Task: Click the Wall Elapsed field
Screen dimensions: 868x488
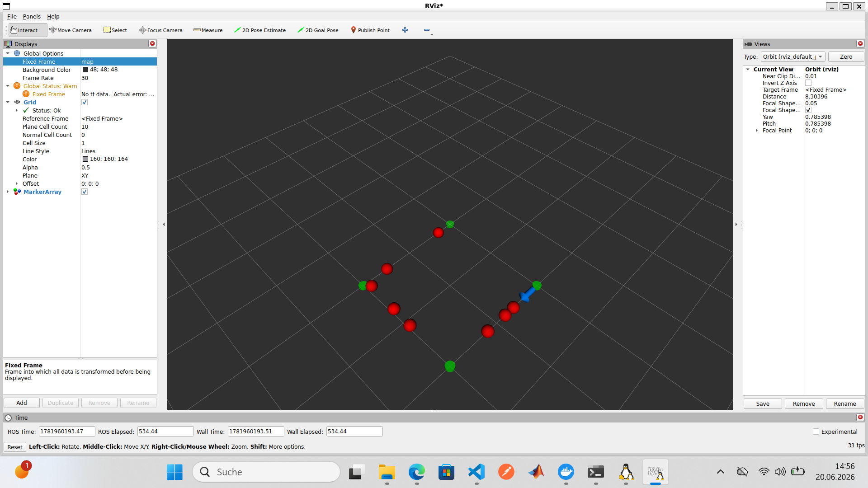Action: click(354, 432)
